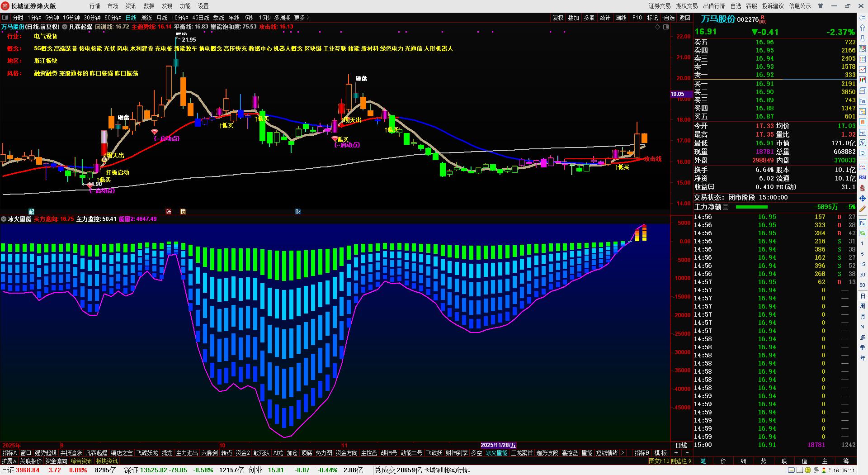
Task: Click the status bar keyboard icon
Action: click(x=792, y=470)
